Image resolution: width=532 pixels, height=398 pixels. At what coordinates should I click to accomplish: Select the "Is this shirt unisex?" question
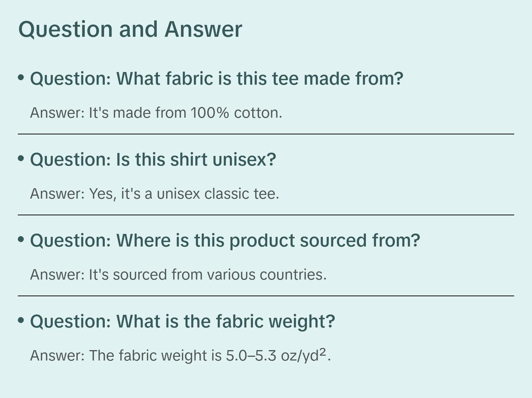tap(153, 160)
